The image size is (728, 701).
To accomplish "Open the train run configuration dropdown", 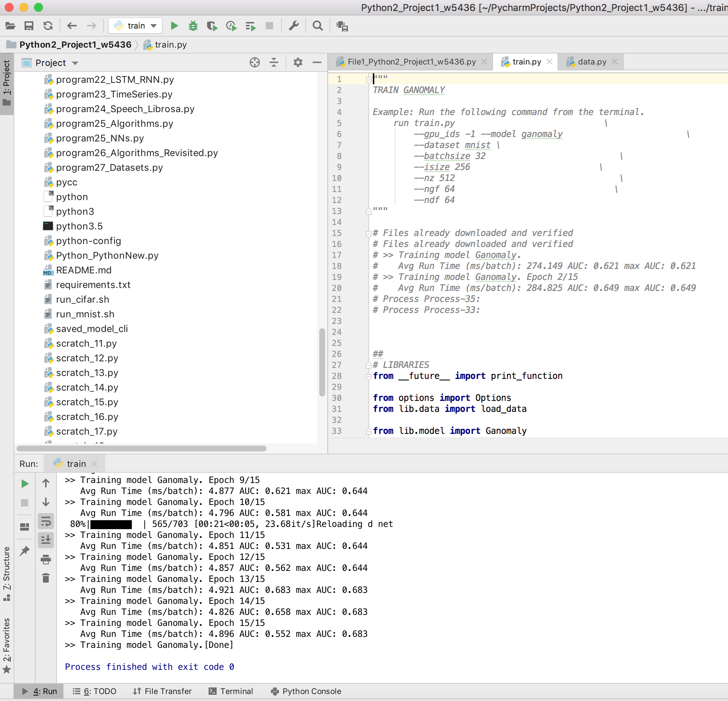I will (135, 26).
